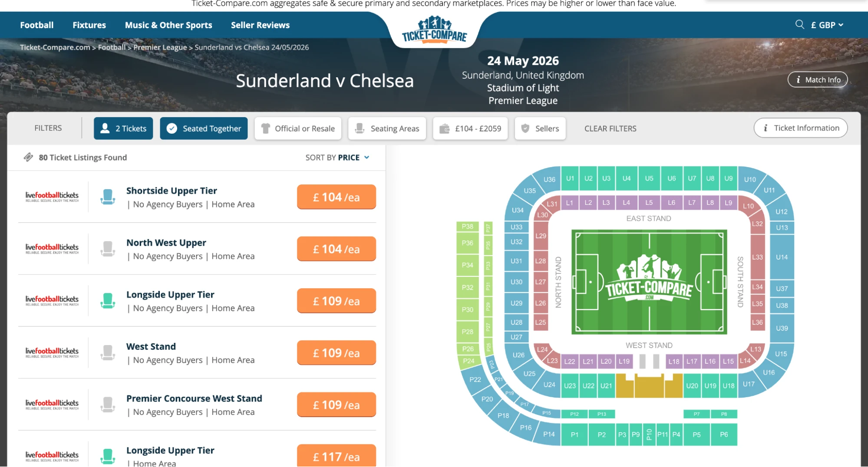This screenshot has height=467, width=868.
Task: Click the shield icon on the Sellers filter
Action: 525,128
